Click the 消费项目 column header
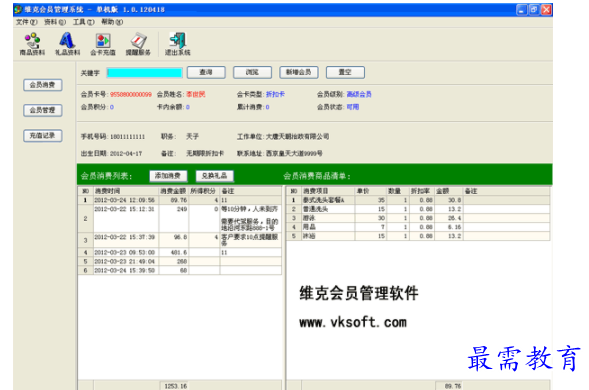Image resolution: width=589 pixels, height=390 pixels. click(328, 191)
